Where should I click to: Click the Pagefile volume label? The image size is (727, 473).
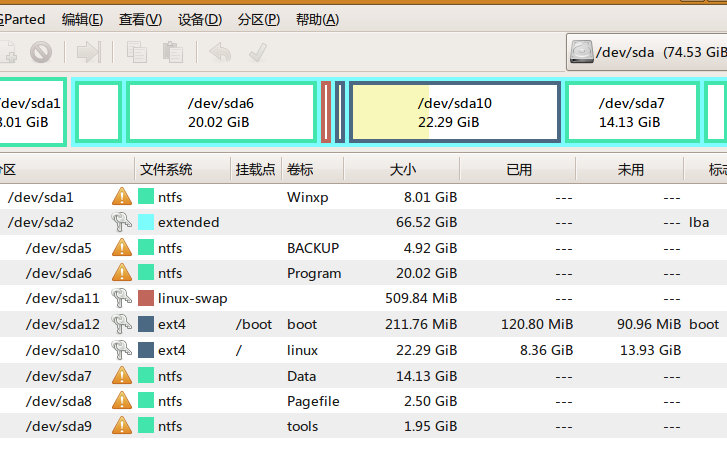click(x=313, y=402)
